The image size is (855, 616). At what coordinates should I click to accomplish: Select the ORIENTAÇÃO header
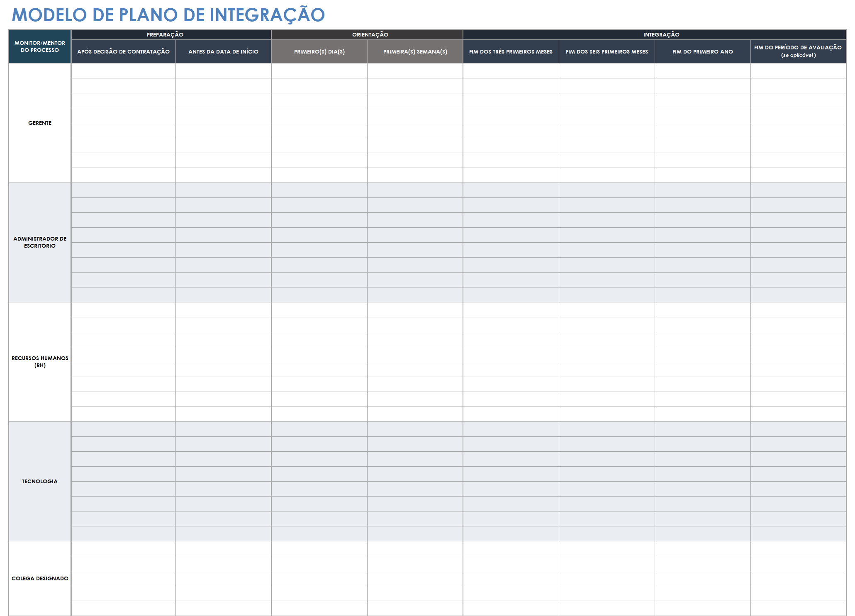(367, 34)
